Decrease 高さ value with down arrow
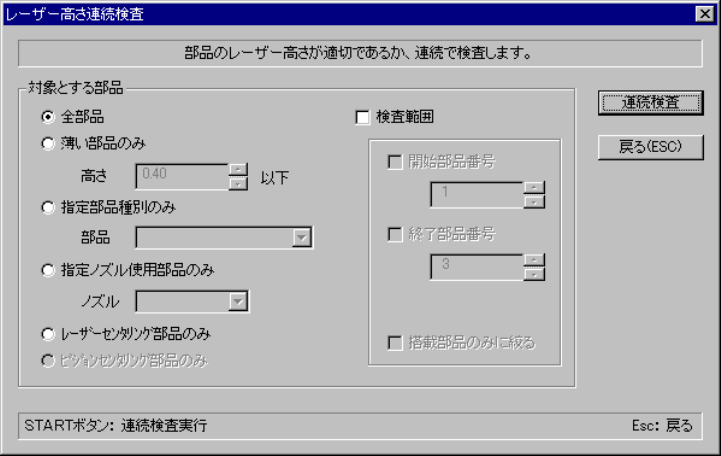 click(238, 183)
